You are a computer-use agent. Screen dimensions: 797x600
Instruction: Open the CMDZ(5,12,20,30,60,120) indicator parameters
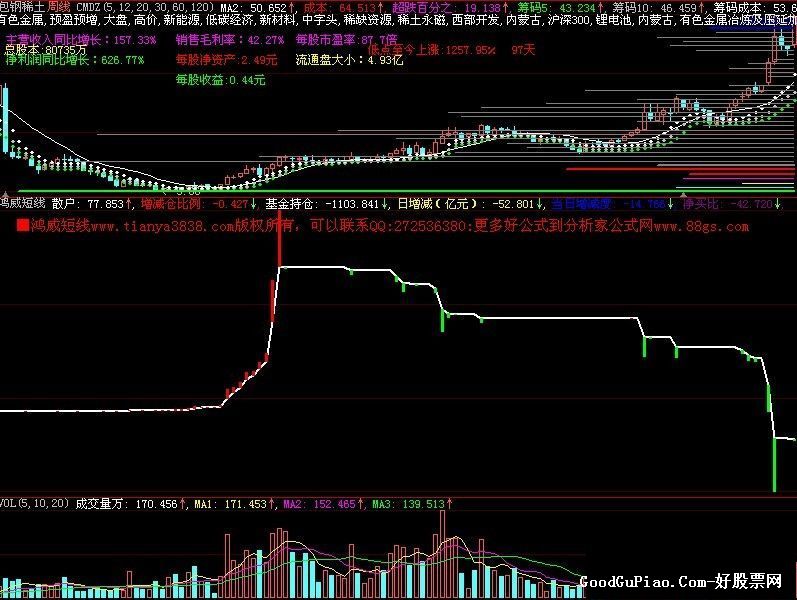click(144, 7)
